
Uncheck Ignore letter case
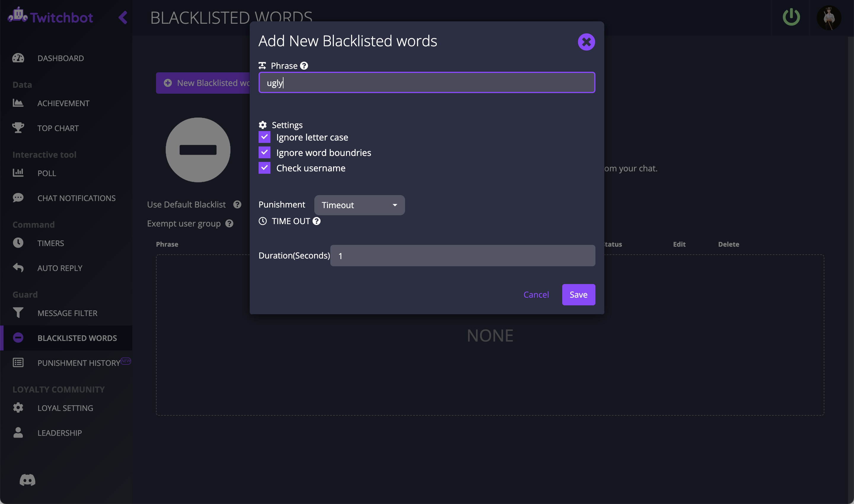pos(264,137)
